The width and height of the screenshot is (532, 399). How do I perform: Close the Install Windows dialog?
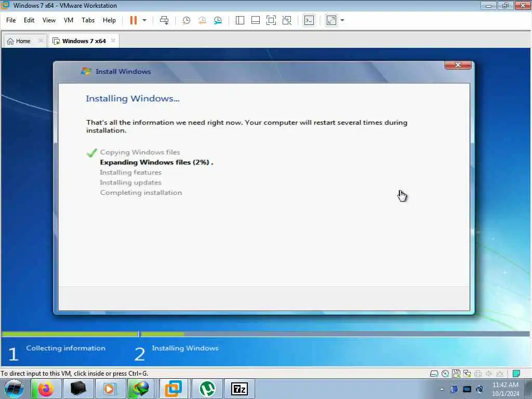pos(458,65)
